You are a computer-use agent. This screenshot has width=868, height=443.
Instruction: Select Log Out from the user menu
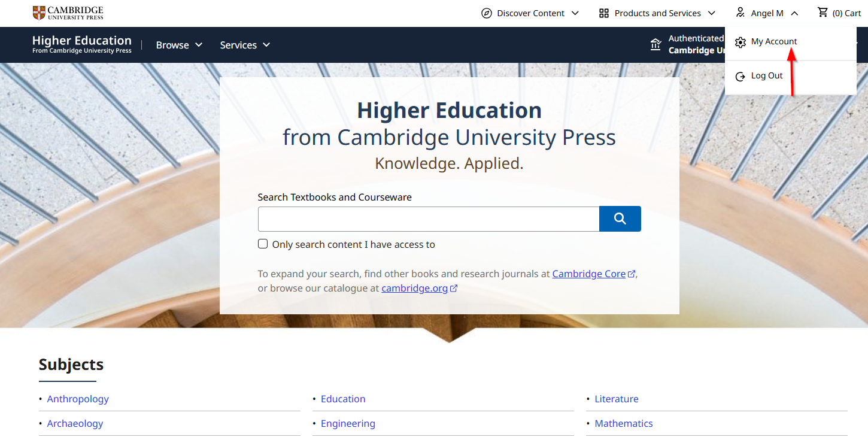tap(767, 75)
